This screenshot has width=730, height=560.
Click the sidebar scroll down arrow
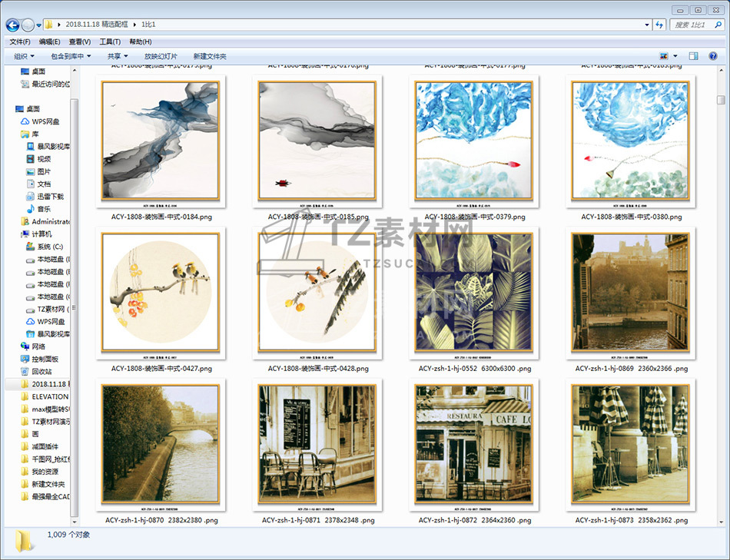[x=74, y=522]
